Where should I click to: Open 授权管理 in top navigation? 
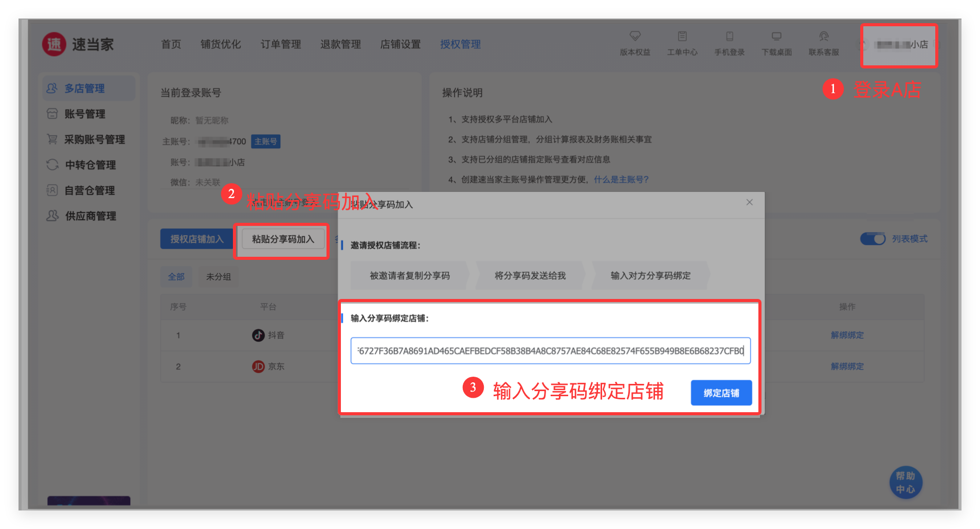(460, 44)
